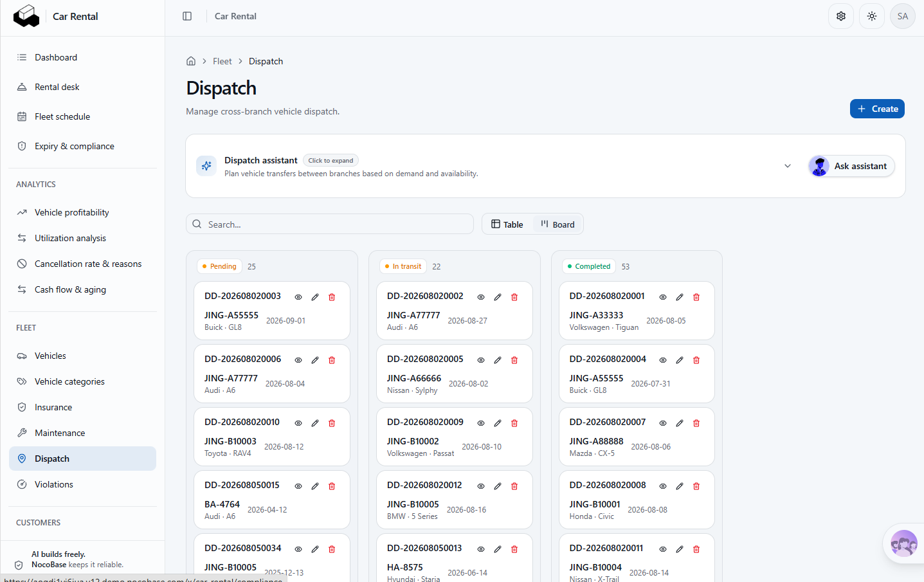Click the 'Click to expand' tag
The image size is (924, 582).
coord(331,160)
